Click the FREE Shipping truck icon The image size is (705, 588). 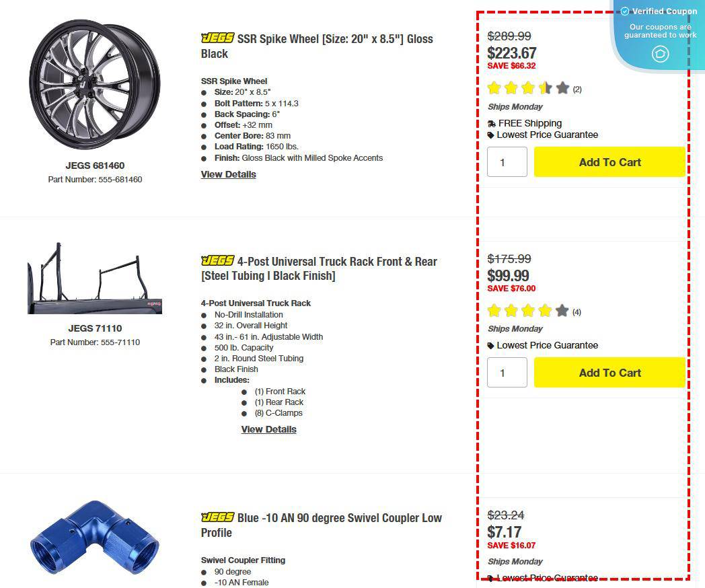point(492,123)
